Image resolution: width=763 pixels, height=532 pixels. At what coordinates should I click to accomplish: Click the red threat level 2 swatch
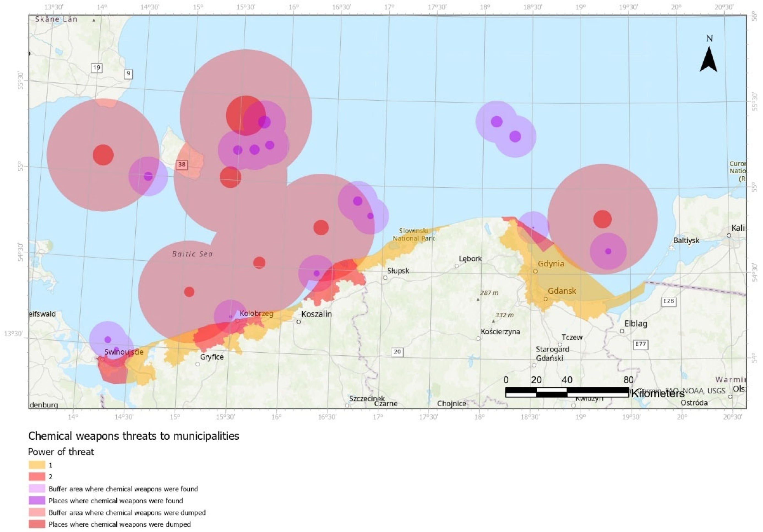tap(37, 477)
